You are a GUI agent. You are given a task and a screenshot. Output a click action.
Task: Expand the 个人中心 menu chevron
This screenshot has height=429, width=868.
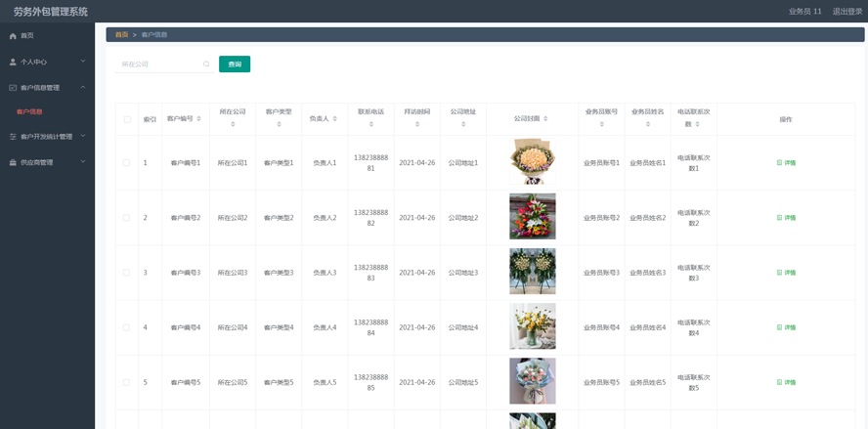(83, 61)
